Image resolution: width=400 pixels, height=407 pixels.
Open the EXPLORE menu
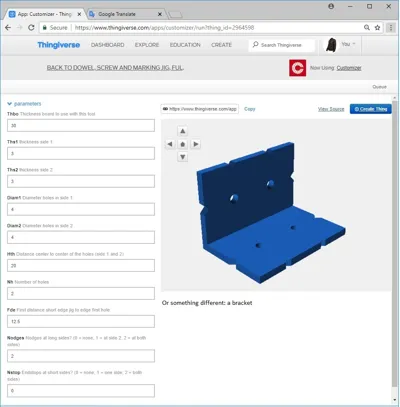coord(147,45)
